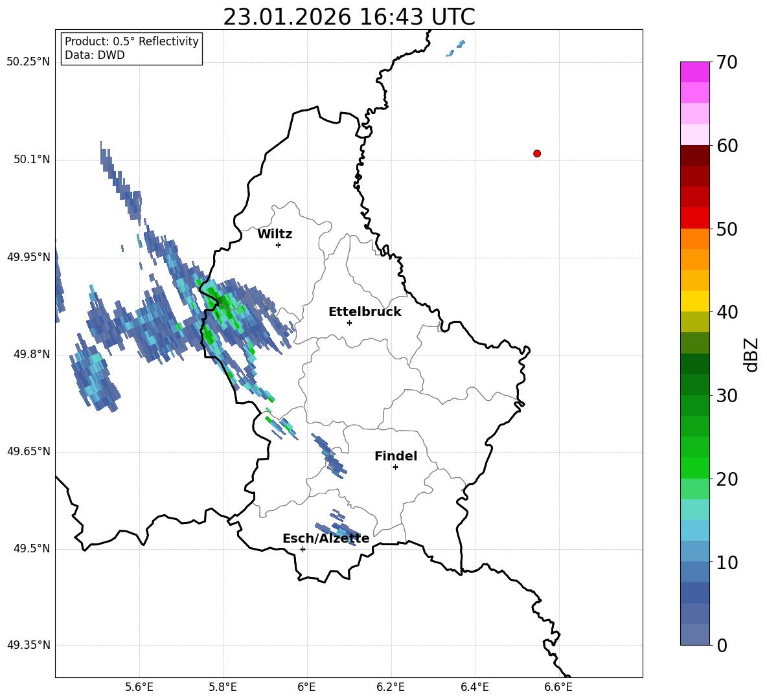Click the Esch/Alzette station cross marker
This screenshot has width=767, height=700.
(303, 549)
